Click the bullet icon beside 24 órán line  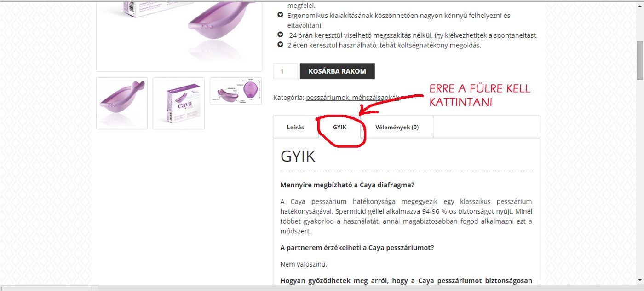pos(280,35)
